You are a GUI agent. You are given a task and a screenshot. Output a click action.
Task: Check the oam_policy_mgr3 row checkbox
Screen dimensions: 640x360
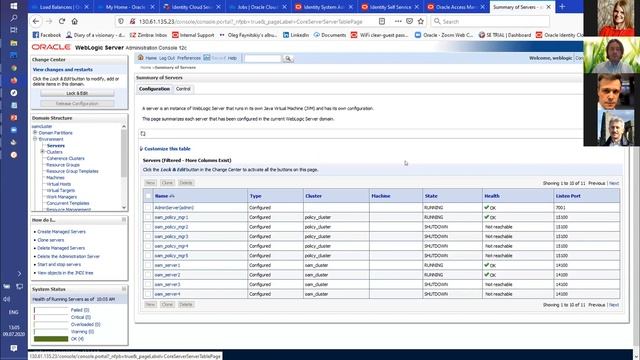coord(148,236)
